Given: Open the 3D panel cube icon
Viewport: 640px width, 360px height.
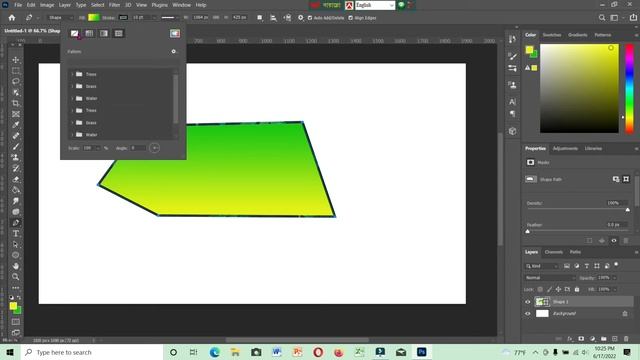Looking at the screenshot, I should point(513,131).
